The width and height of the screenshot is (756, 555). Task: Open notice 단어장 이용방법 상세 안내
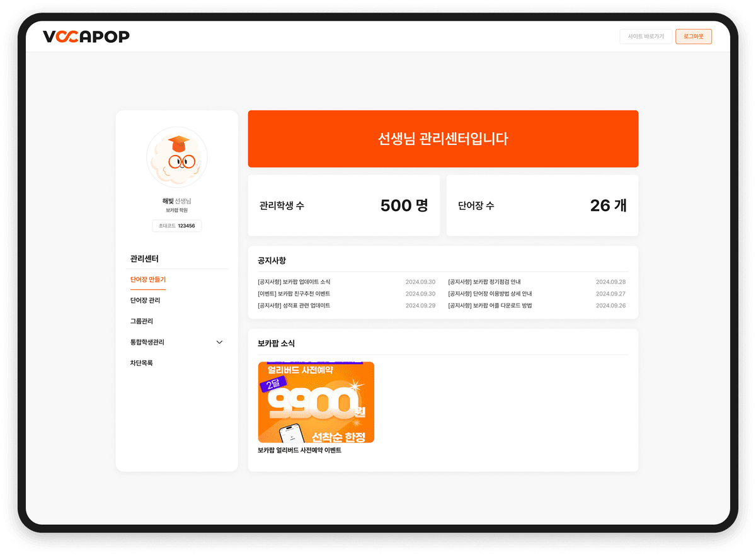click(490, 294)
